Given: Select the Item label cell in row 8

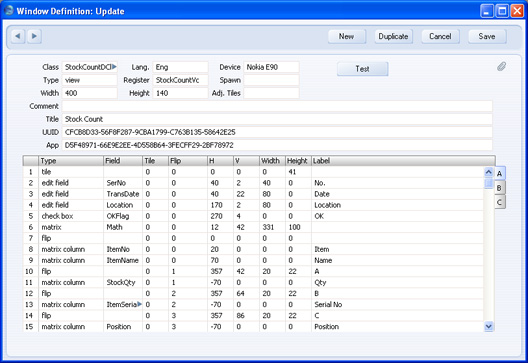Looking at the screenshot, I should (398, 249).
